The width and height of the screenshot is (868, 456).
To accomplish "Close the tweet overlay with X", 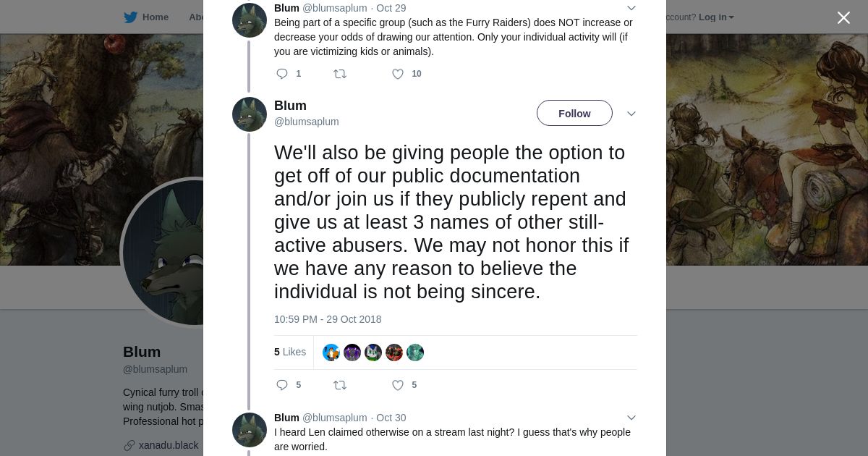I will click(843, 17).
